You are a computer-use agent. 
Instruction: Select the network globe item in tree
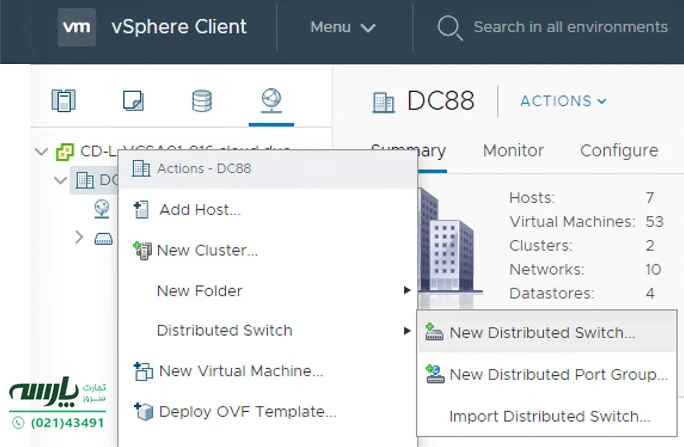[x=102, y=208]
